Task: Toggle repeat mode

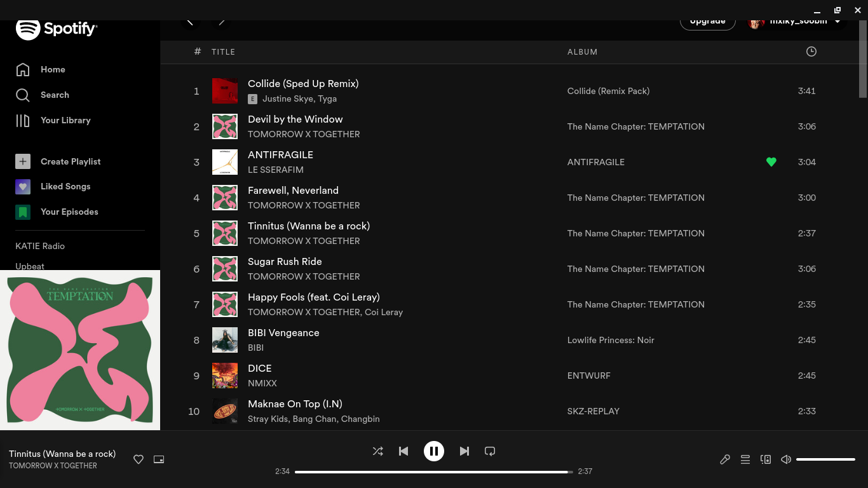Action: pos(490,451)
